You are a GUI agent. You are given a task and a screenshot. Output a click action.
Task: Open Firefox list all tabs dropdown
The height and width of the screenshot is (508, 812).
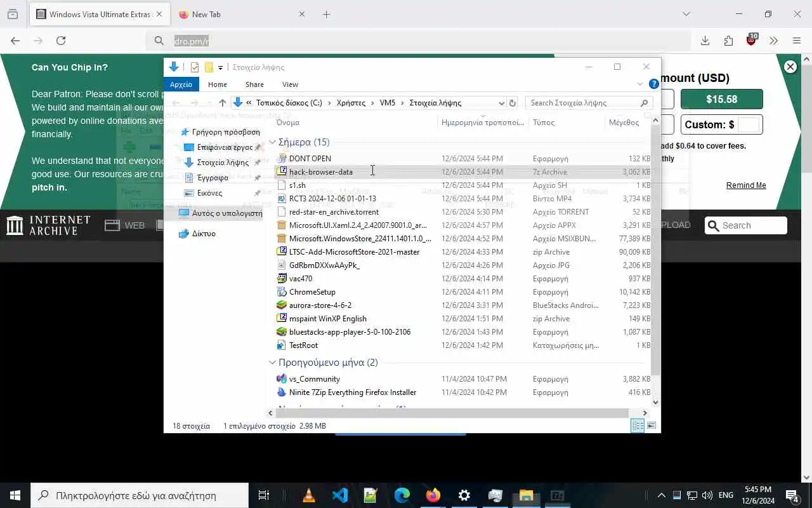point(686,14)
